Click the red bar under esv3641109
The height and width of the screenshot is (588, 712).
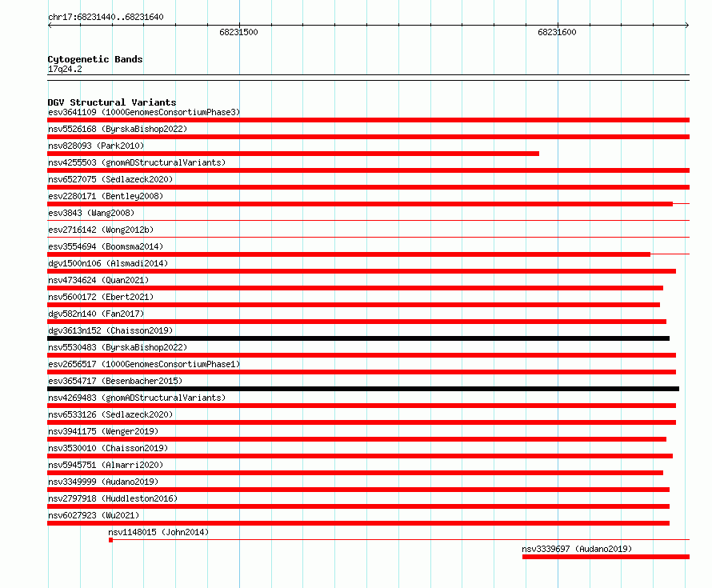coord(368,120)
